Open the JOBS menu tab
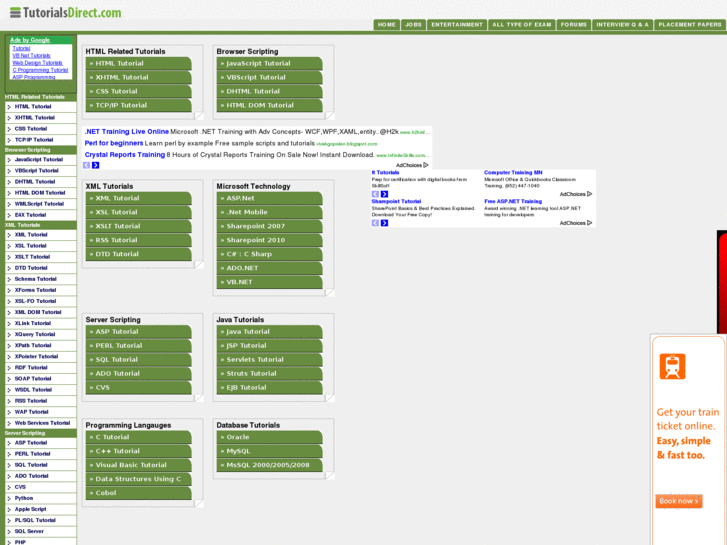This screenshot has width=727, height=545. (413, 25)
